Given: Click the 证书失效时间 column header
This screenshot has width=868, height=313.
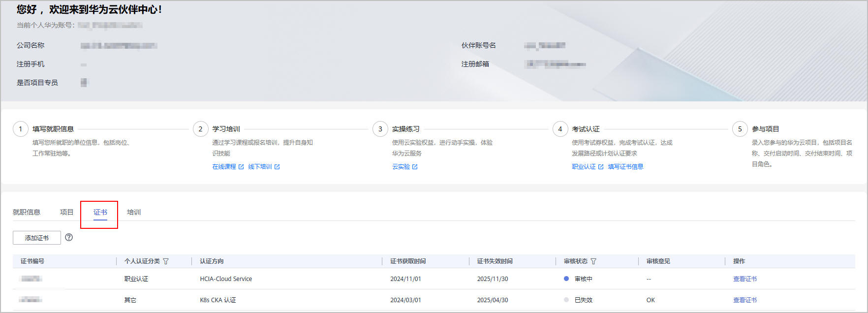Looking at the screenshot, I should [495, 261].
